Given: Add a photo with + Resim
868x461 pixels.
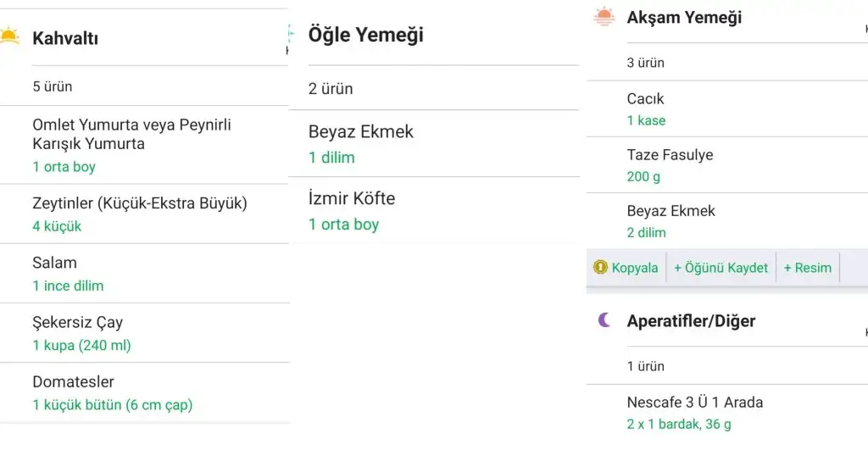Looking at the screenshot, I should click(x=807, y=268).
